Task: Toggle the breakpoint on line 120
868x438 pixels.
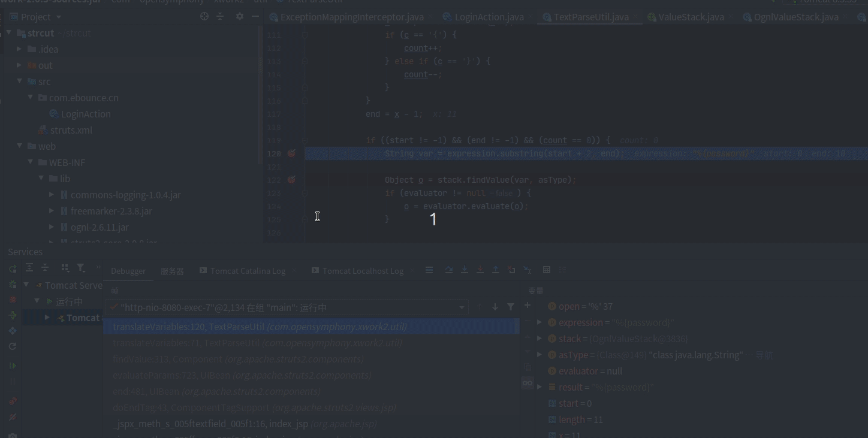Action: coord(291,153)
